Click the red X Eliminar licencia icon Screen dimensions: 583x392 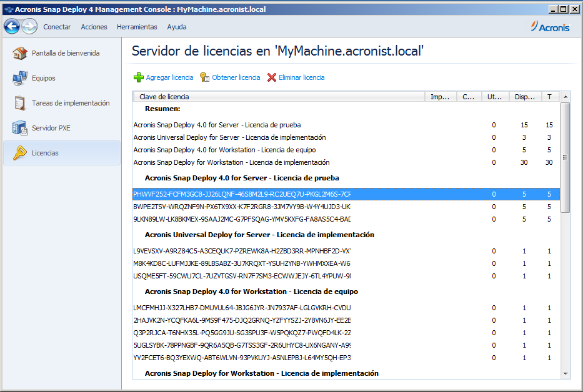click(271, 77)
